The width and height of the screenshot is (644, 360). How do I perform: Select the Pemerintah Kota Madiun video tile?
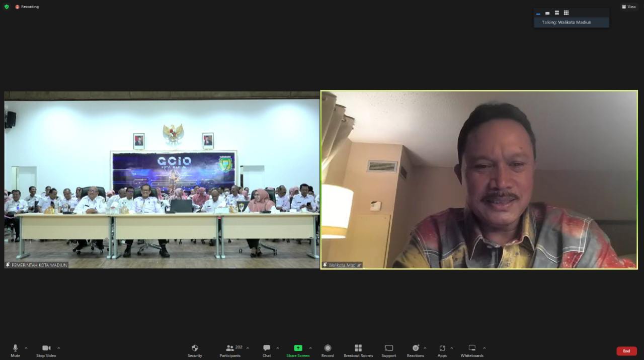(162, 179)
